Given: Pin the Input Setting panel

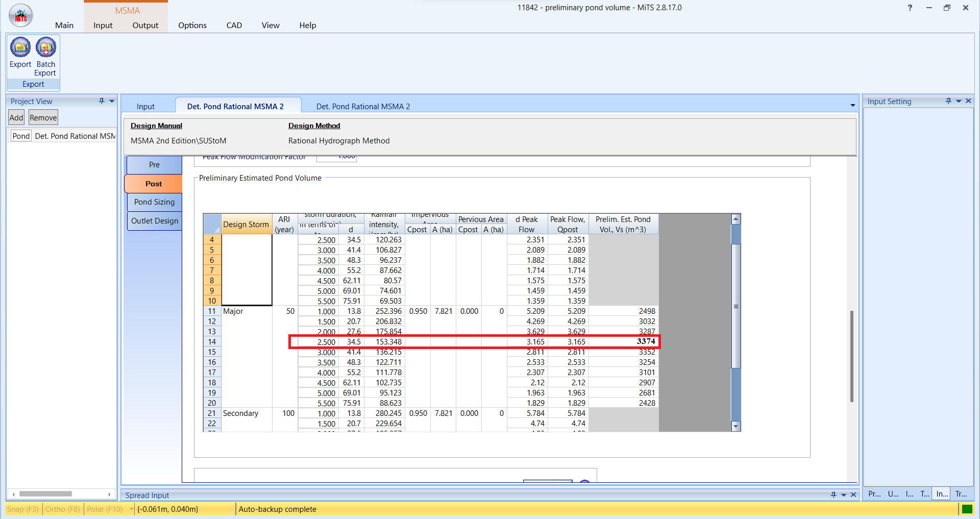Looking at the screenshot, I should 948,101.
